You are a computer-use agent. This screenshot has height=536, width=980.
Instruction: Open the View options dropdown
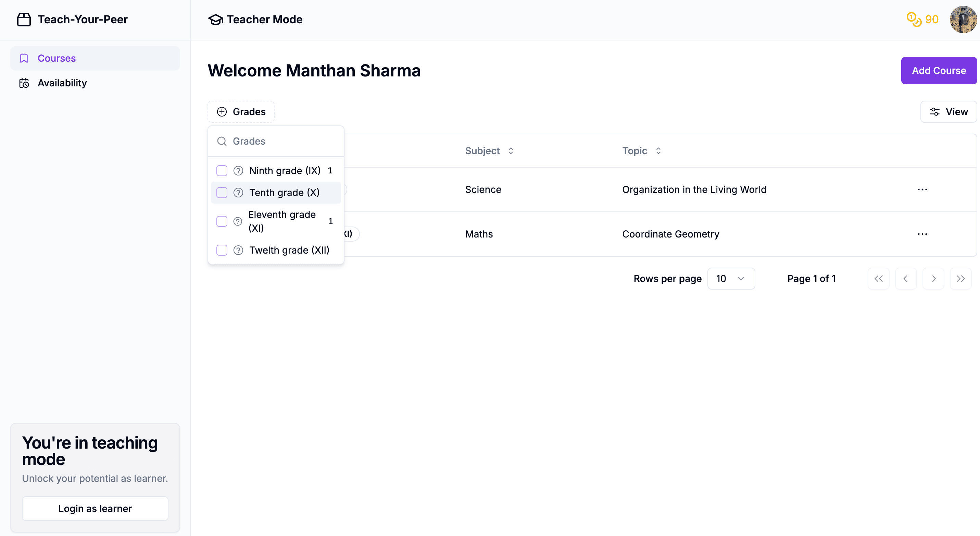pyautogui.click(x=948, y=111)
